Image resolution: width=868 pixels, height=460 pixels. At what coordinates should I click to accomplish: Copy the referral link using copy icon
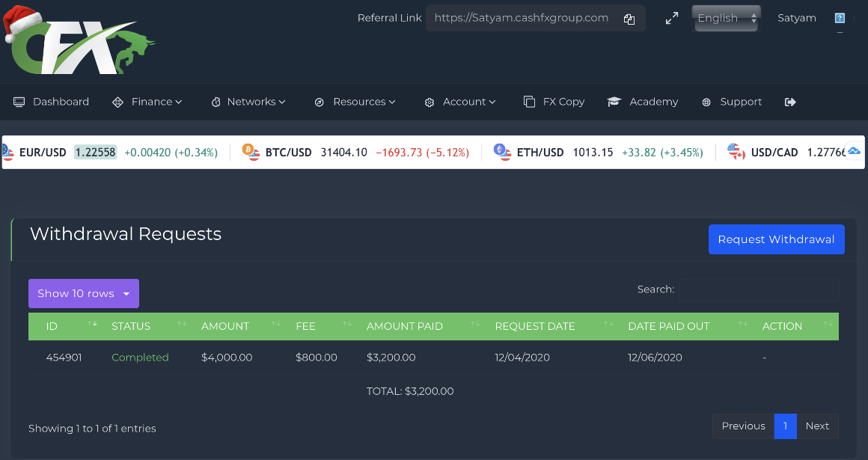pos(629,19)
